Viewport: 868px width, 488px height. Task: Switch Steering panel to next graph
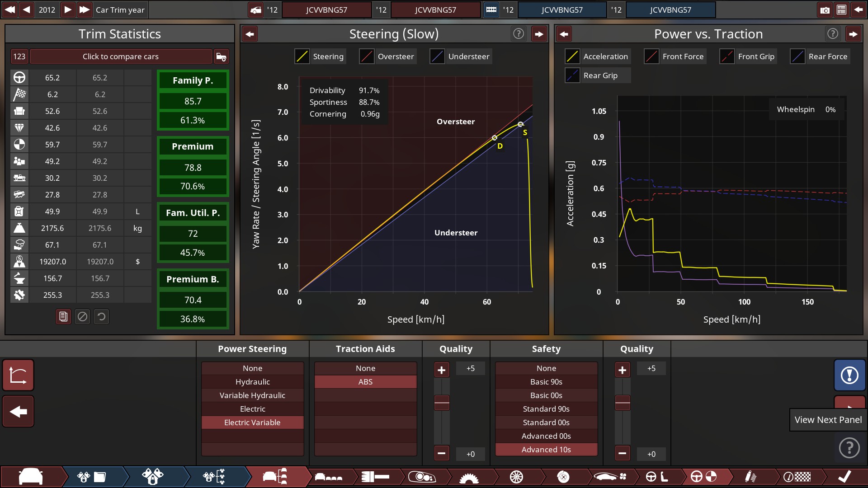pyautogui.click(x=539, y=34)
